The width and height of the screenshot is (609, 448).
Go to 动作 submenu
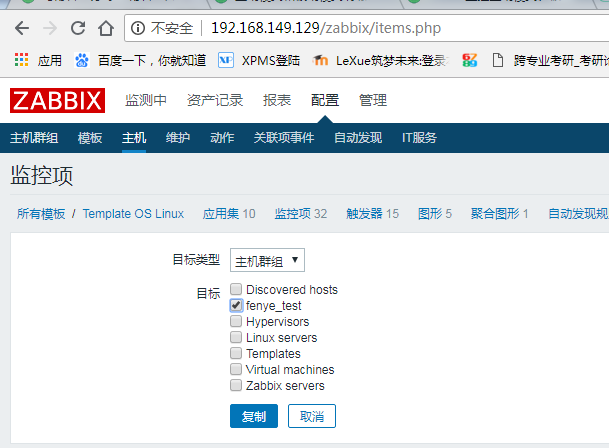pos(222,138)
